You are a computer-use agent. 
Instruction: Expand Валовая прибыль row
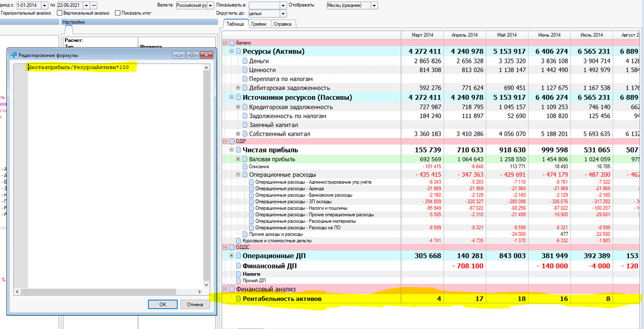tap(238, 159)
